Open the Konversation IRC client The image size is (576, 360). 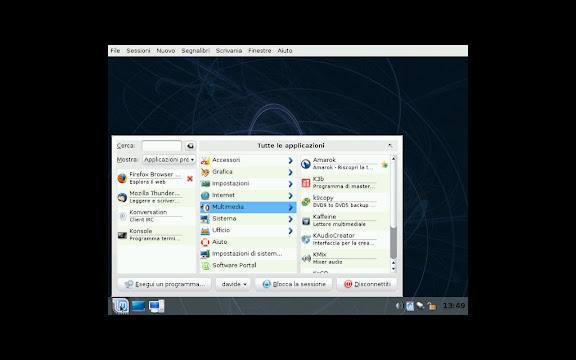coord(156,216)
